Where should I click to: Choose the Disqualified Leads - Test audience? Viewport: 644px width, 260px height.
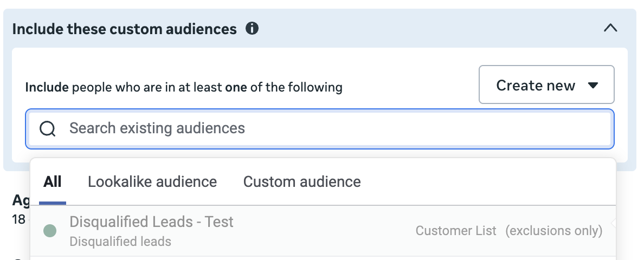(323, 231)
